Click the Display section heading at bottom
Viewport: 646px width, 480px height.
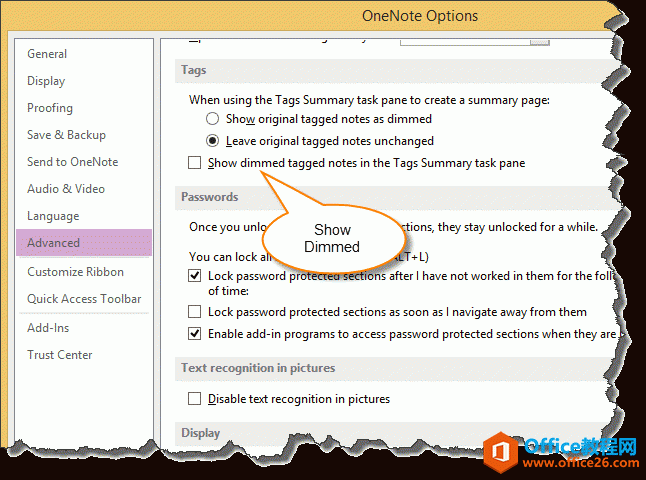click(x=201, y=433)
